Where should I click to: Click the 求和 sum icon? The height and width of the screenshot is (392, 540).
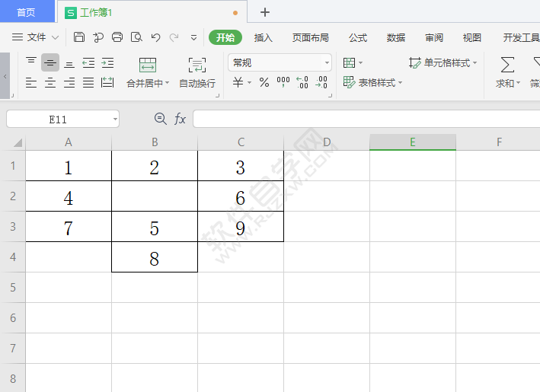pos(507,65)
